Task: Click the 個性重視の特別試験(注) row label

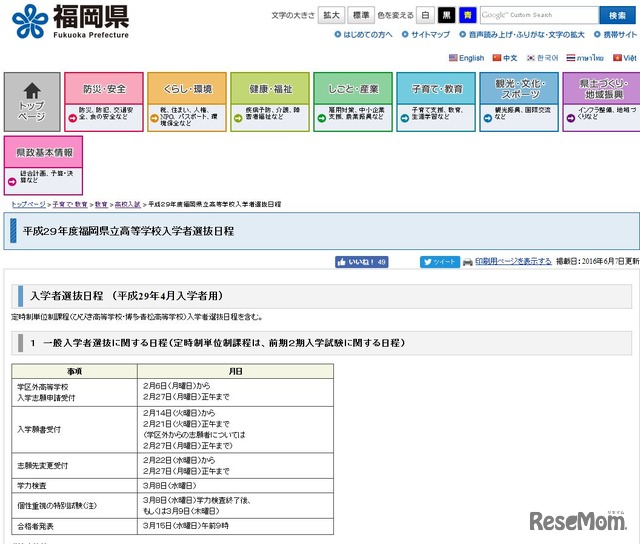Action: (x=57, y=506)
